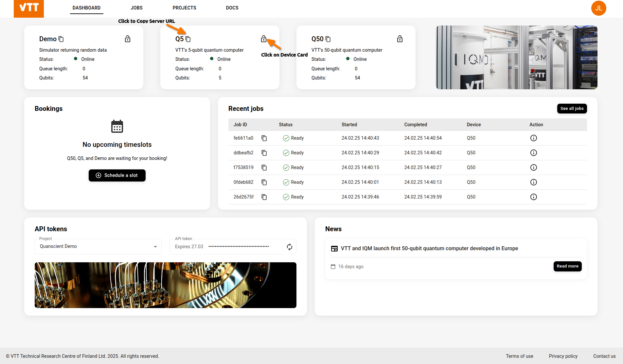Copy job ID ddbeafb2
623x364 pixels.
click(x=264, y=153)
